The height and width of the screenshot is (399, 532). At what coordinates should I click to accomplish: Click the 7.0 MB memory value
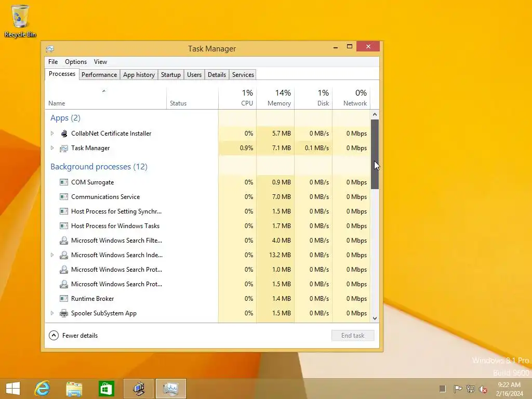282,197
